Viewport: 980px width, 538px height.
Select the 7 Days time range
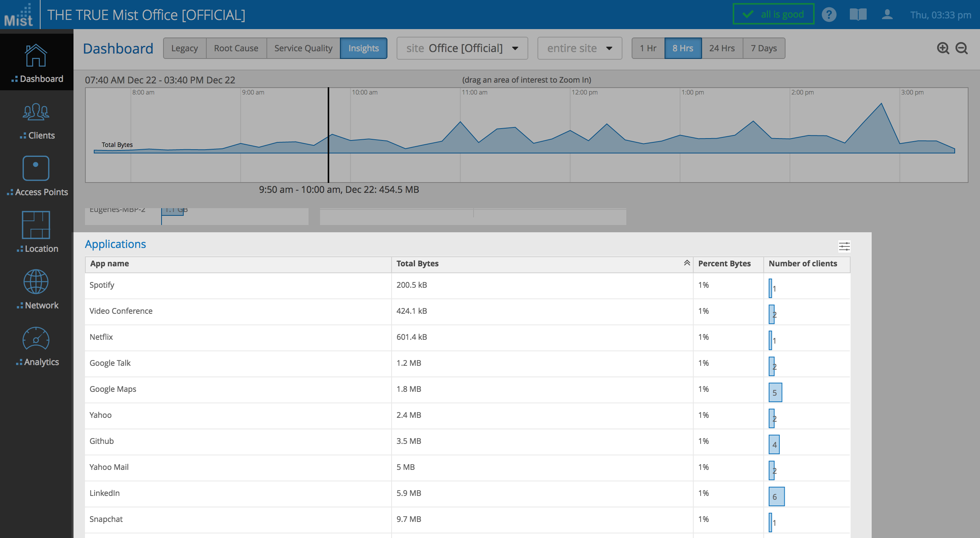(764, 49)
